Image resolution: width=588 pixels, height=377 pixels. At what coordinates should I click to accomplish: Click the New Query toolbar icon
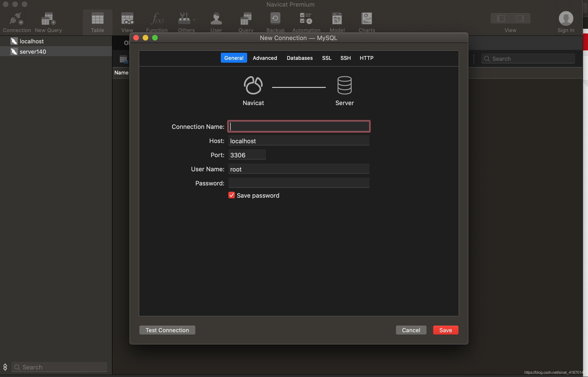[x=48, y=19]
